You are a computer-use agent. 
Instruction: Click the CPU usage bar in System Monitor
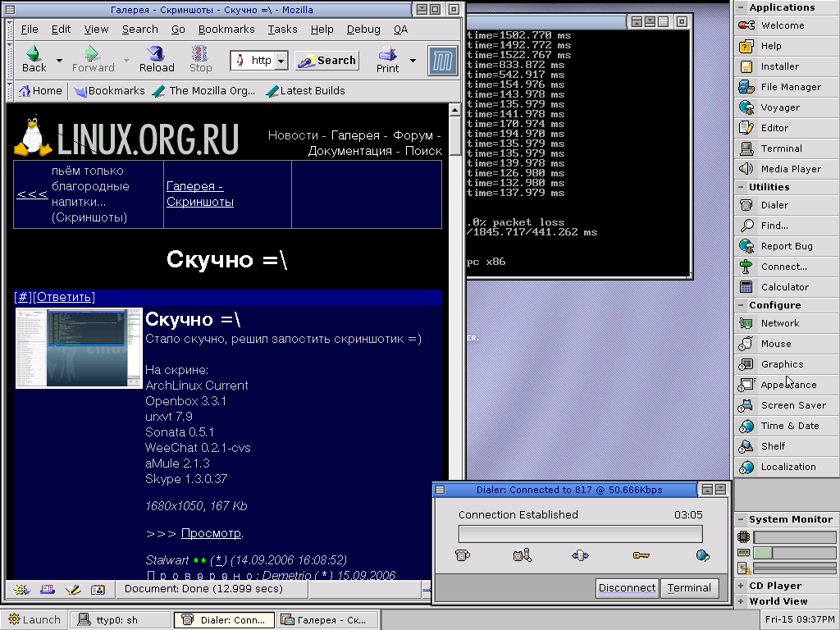(x=794, y=537)
